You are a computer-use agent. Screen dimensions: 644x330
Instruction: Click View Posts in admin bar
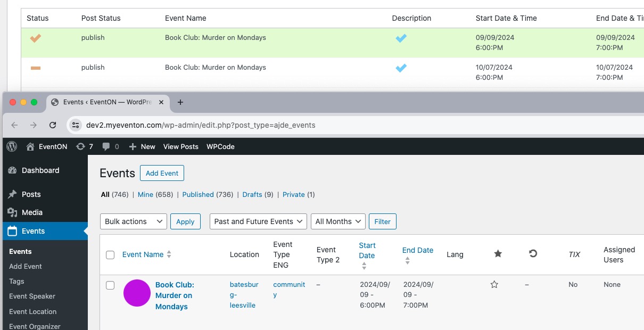[x=181, y=146]
